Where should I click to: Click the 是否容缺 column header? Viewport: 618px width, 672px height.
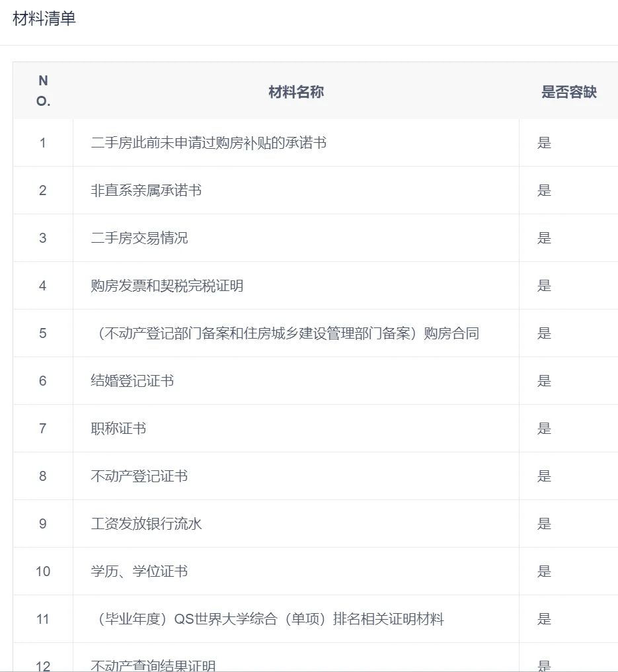568,92
